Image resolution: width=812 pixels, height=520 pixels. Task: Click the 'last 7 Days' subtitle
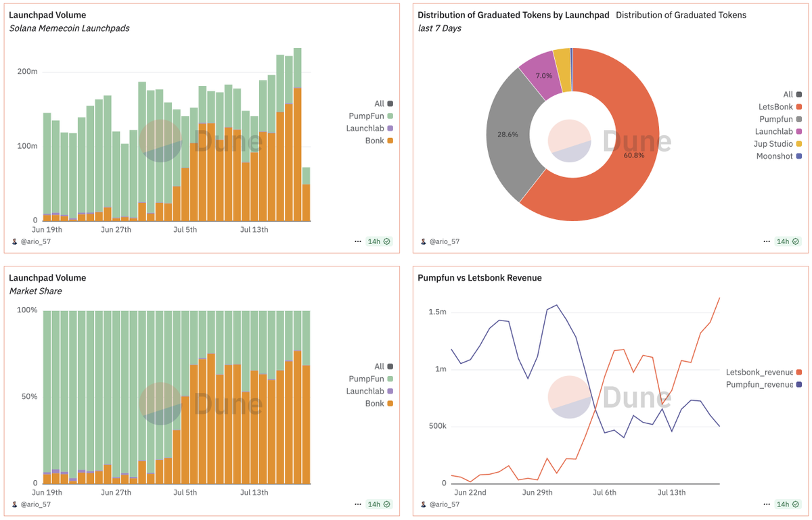pos(440,28)
